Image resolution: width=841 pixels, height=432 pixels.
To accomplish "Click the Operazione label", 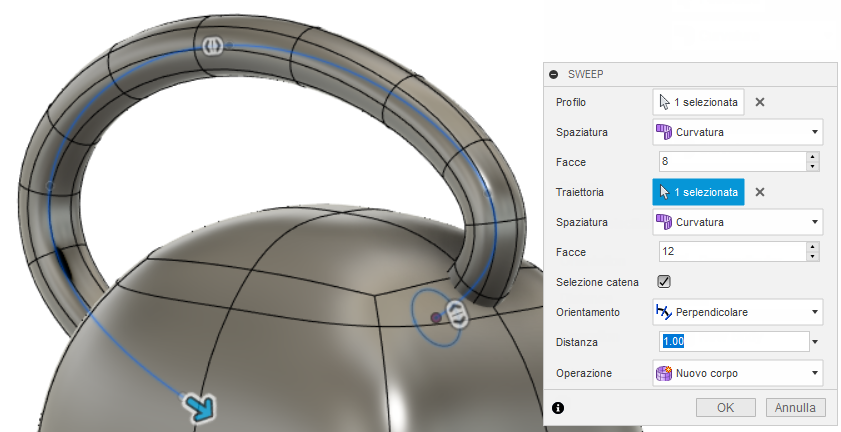I will tap(584, 374).
